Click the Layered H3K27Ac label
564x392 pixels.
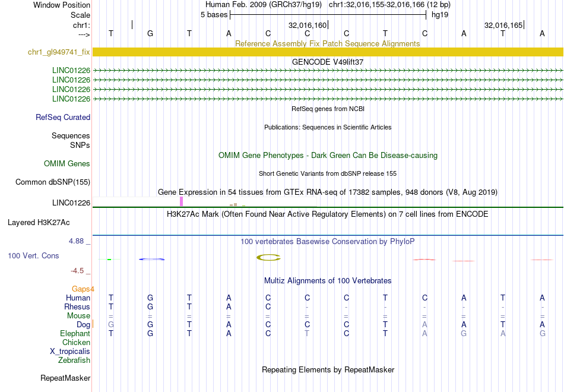(39, 223)
